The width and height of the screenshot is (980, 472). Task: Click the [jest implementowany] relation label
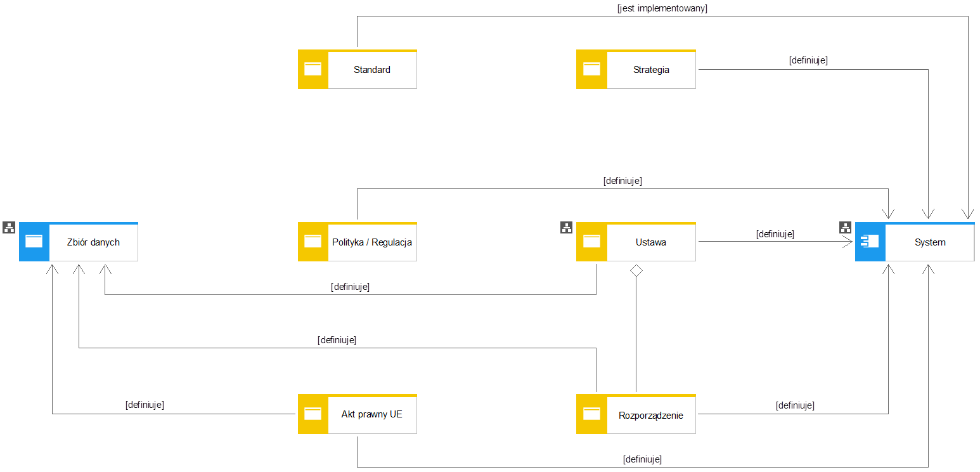pyautogui.click(x=662, y=8)
